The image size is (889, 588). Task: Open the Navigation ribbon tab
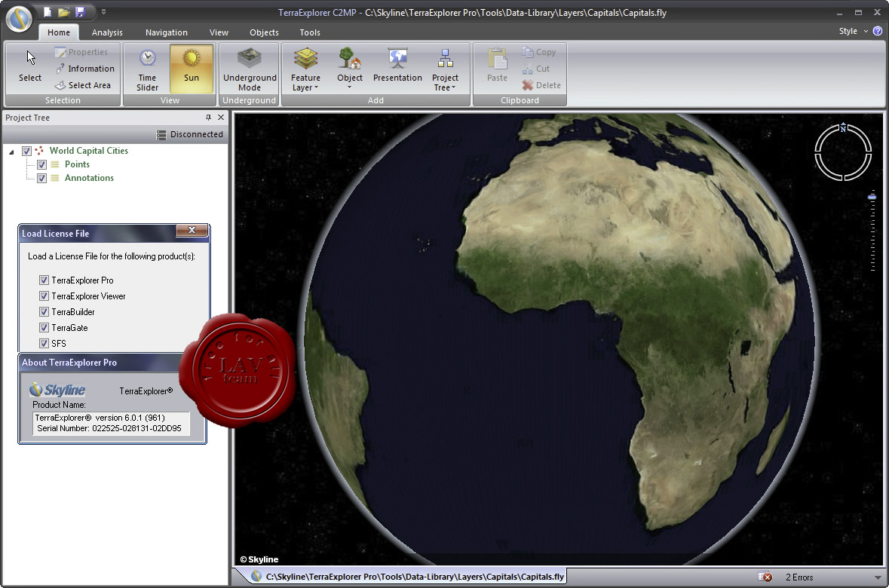[x=166, y=32]
